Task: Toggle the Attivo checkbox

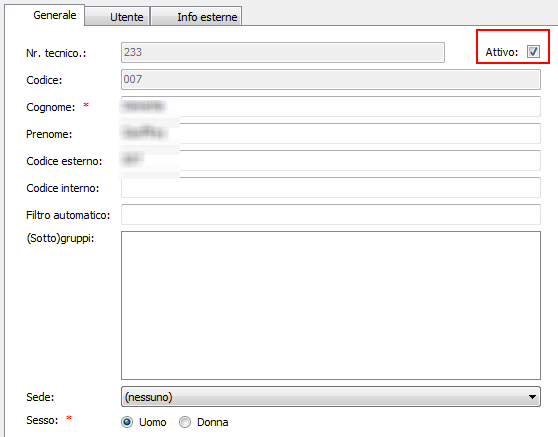Action: point(533,52)
